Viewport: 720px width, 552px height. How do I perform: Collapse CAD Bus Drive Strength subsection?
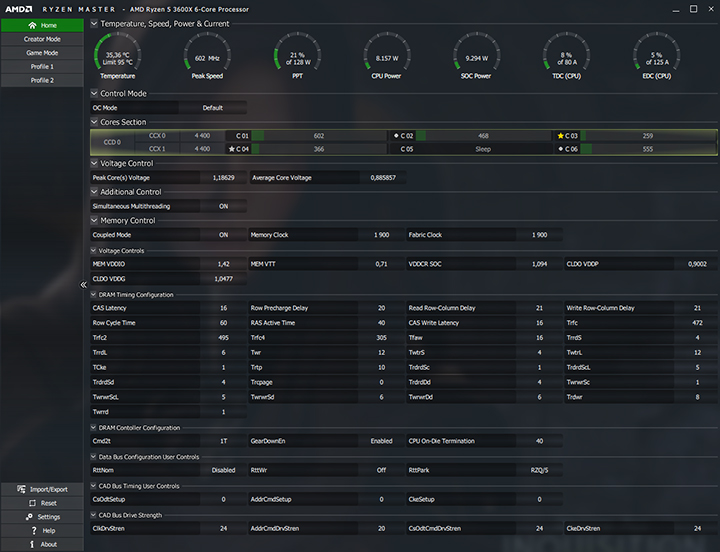pyautogui.click(x=93, y=515)
